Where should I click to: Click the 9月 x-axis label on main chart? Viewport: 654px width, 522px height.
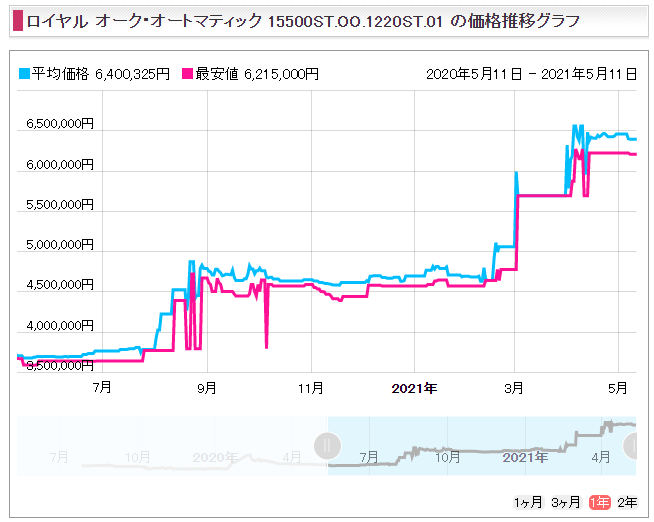point(207,389)
